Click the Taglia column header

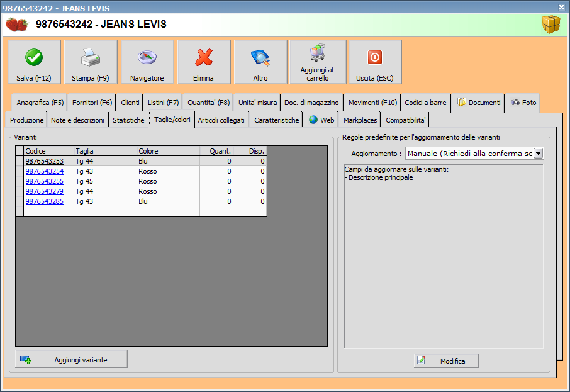(x=106, y=151)
